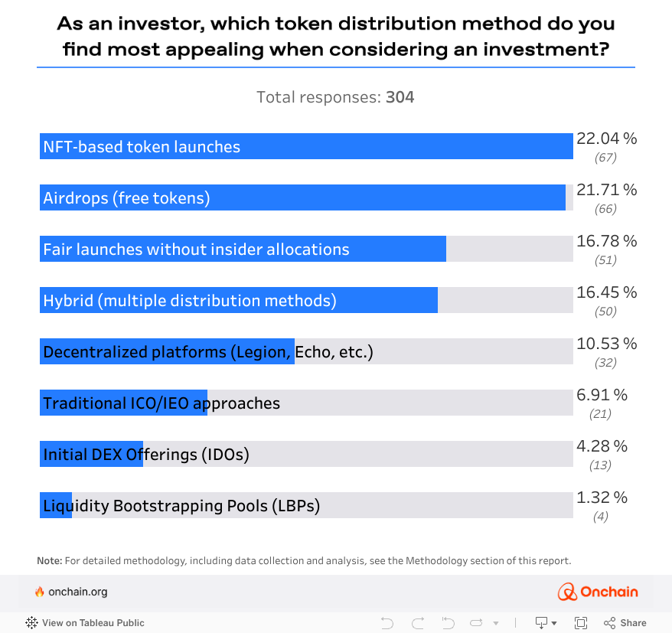Click the refresh data icon

pos(477,623)
